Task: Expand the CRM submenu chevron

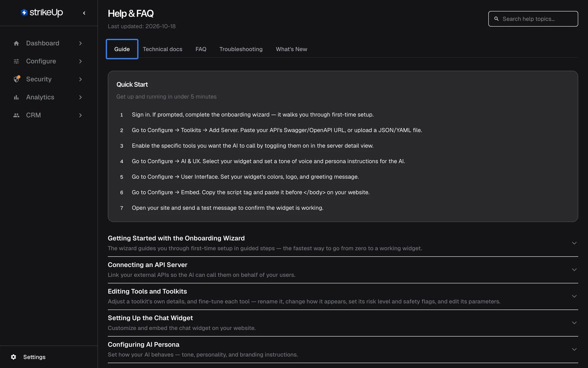Action: click(80, 115)
